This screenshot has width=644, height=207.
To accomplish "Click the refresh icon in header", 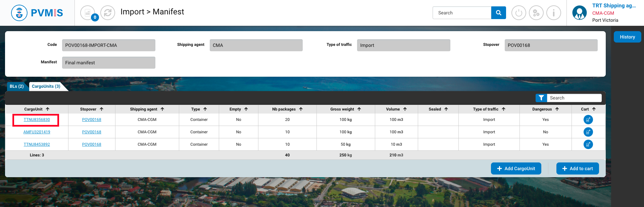I will tap(108, 13).
